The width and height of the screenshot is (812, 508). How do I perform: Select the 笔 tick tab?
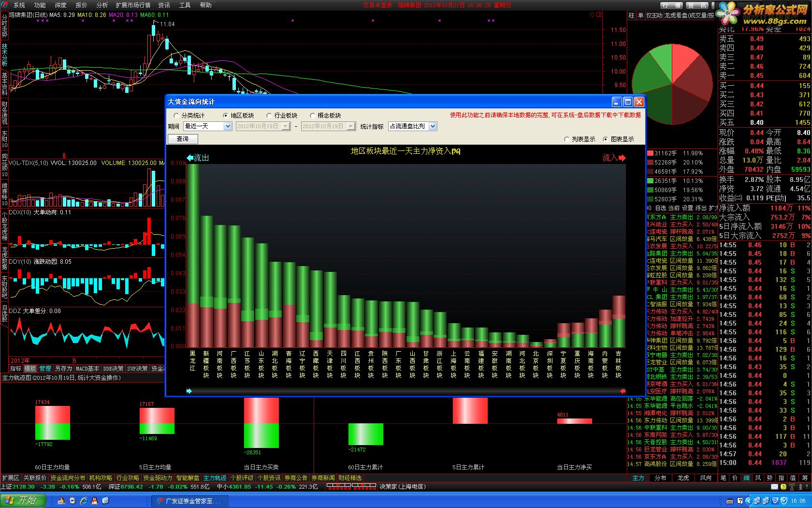tap(724, 478)
